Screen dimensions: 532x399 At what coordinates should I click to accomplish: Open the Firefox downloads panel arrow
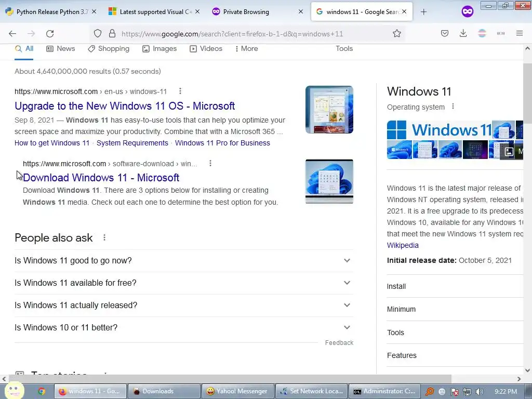point(463,33)
